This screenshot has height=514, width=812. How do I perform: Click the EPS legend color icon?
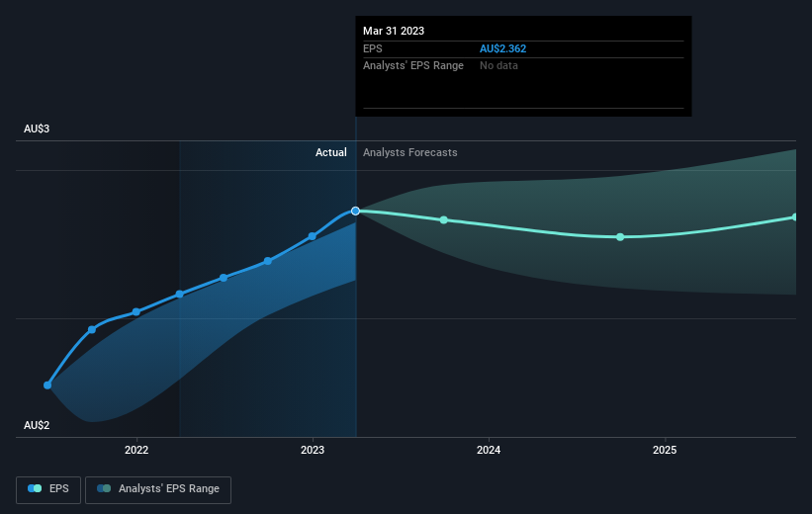pyautogui.click(x=35, y=488)
